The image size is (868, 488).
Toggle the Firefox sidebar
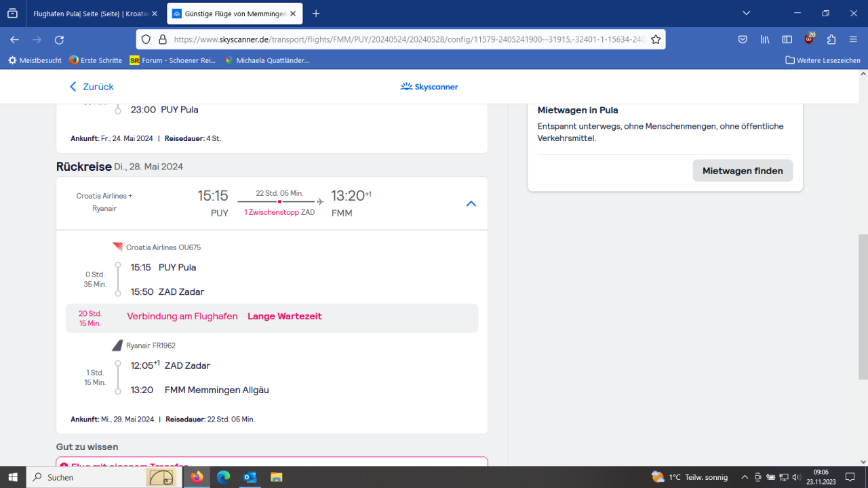click(787, 39)
